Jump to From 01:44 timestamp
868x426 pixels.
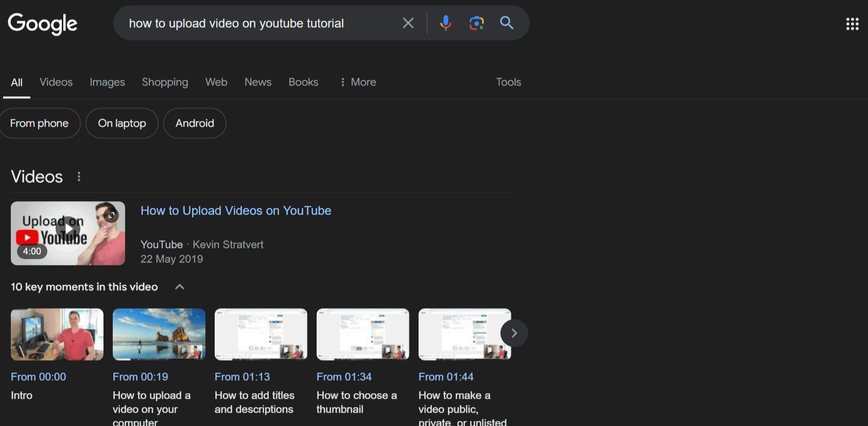[x=446, y=377]
